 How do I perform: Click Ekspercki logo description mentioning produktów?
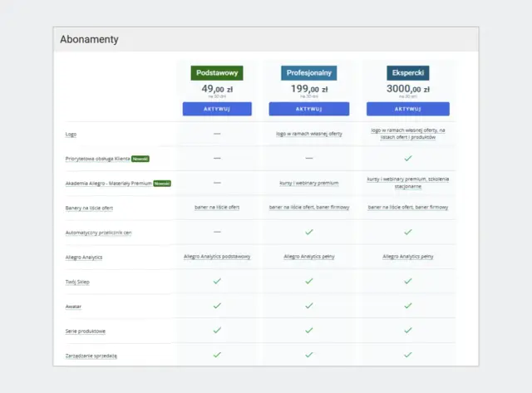(x=408, y=134)
